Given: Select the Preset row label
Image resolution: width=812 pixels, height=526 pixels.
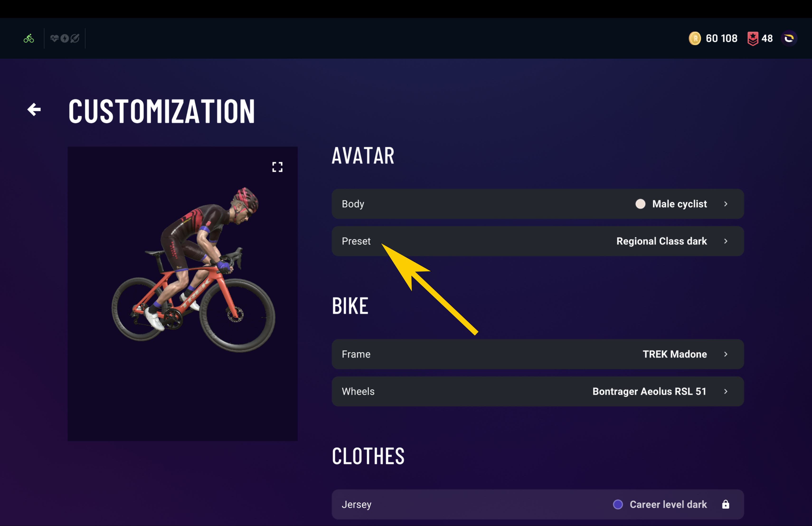Looking at the screenshot, I should 356,241.
